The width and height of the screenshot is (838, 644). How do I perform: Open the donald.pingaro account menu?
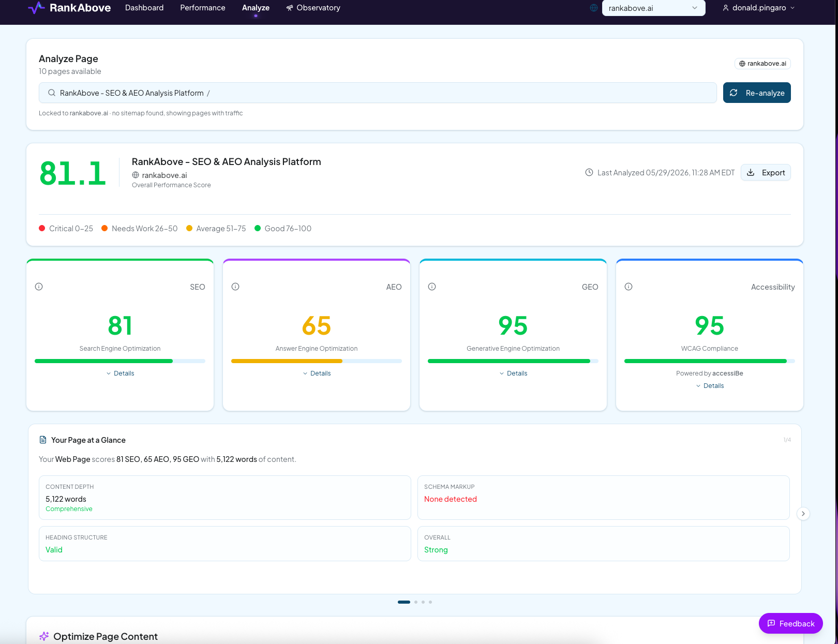[x=759, y=8]
